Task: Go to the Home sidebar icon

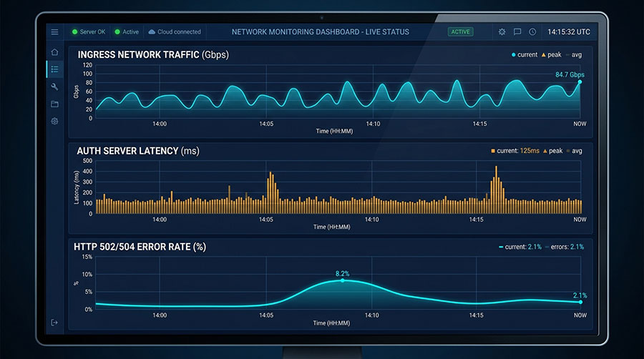Action: [x=54, y=52]
